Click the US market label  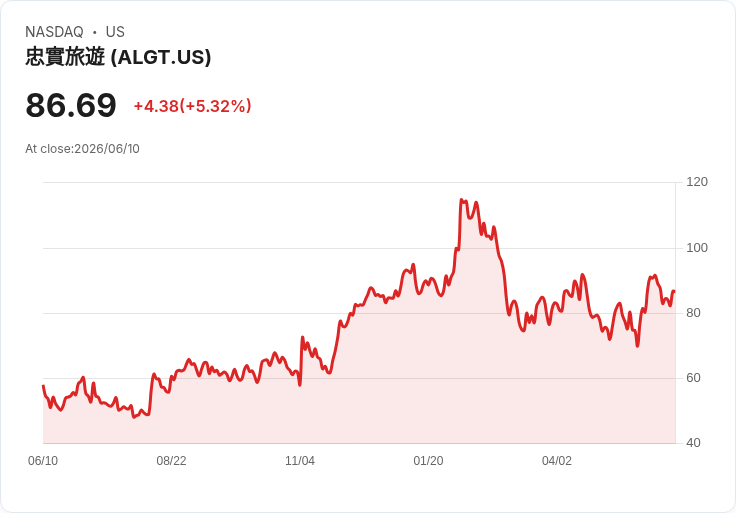[x=115, y=32]
